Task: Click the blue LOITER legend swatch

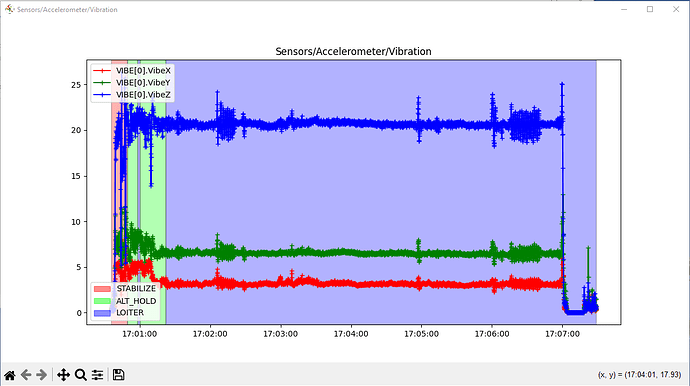Action: [x=102, y=313]
